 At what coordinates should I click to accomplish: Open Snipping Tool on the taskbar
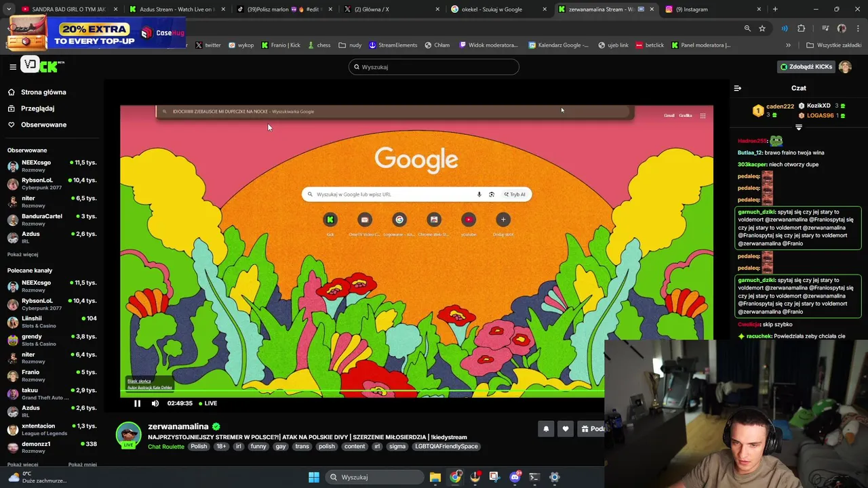coord(494,477)
